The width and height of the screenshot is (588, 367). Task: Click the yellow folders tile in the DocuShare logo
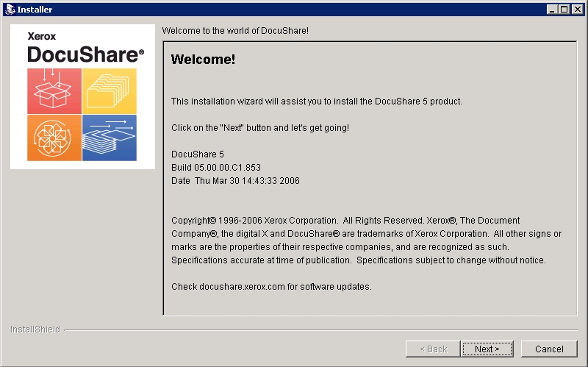tap(110, 91)
